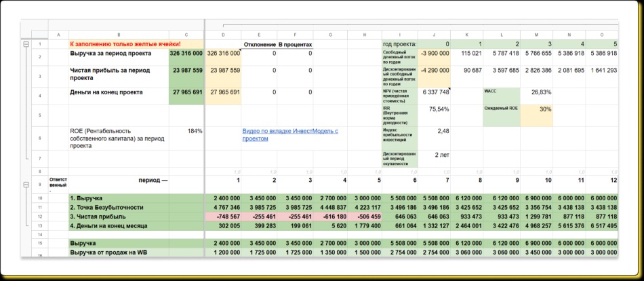Viewport: 644px width, 281px height.
Task: Click the NPV value 6 337 748
Action: (x=434, y=92)
